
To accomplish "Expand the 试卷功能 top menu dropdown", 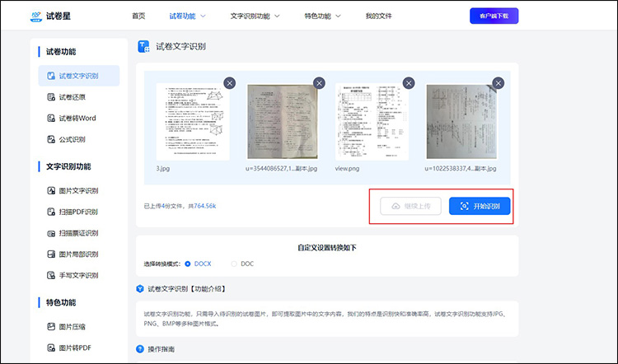I will click(204, 16).
